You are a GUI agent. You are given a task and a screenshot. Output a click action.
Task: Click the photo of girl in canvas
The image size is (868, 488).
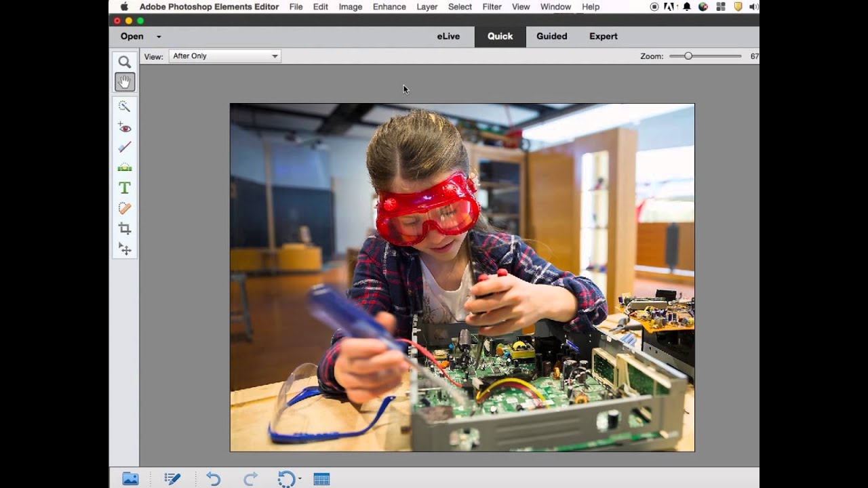[x=462, y=277]
